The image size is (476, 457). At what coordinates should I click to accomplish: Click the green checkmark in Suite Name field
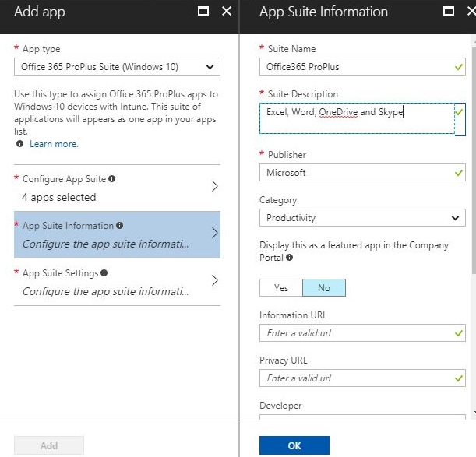tap(459, 67)
